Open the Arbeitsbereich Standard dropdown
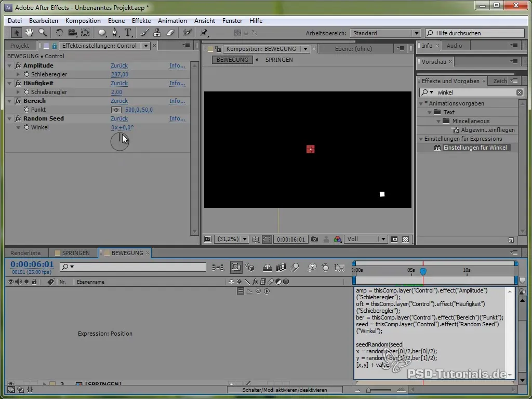 tap(385, 33)
